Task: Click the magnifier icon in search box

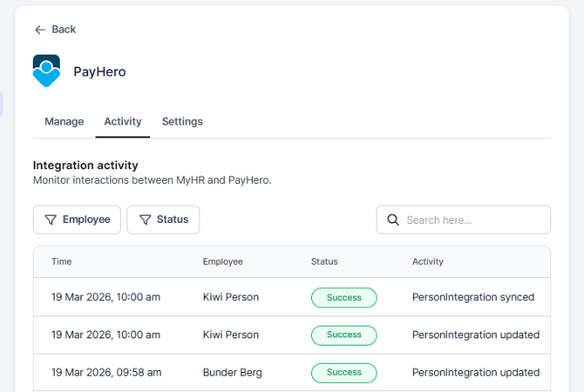Action: click(x=393, y=220)
